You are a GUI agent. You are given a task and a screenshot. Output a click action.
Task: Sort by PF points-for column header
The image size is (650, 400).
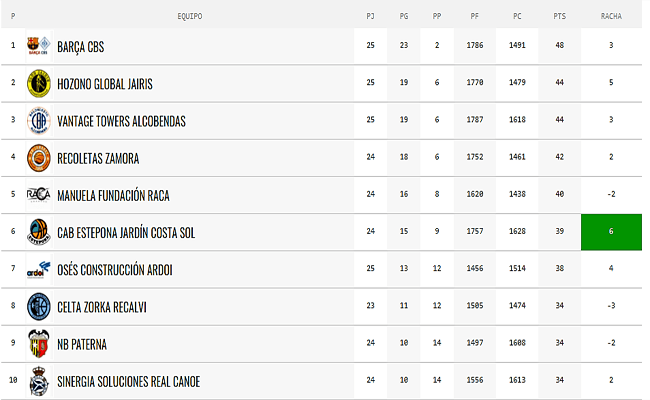(475, 16)
